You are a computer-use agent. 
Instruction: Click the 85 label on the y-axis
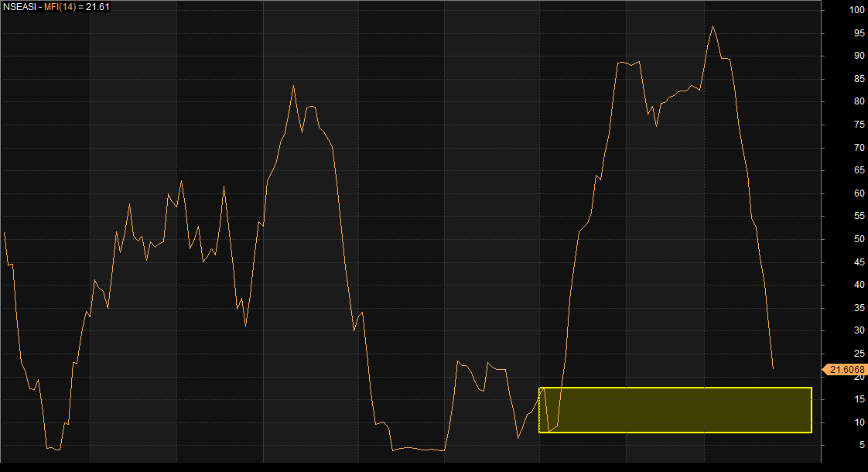click(859, 79)
